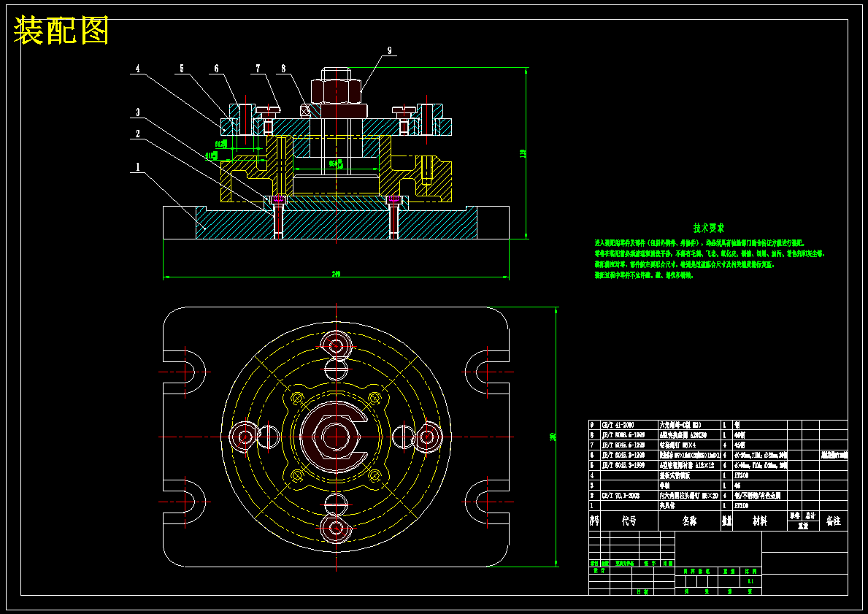Select the '备注' column header
Screen dimensions: 868x614
click(833, 521)
